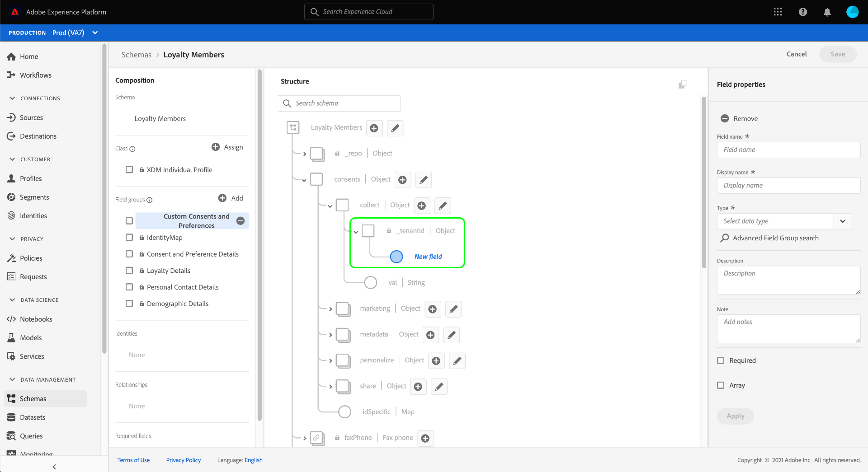868x472 pixels.
Task: Add a field under metadata object
Action: [431, 335]
